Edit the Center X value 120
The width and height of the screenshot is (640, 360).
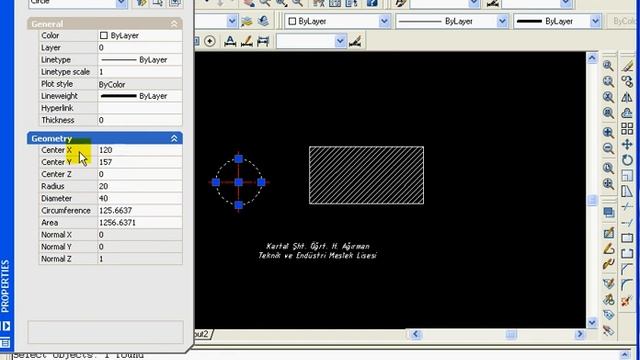point(140,150)
